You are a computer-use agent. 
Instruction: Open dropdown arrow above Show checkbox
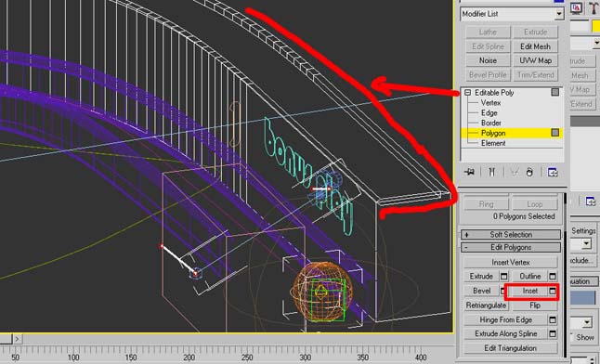coord(587,322)
